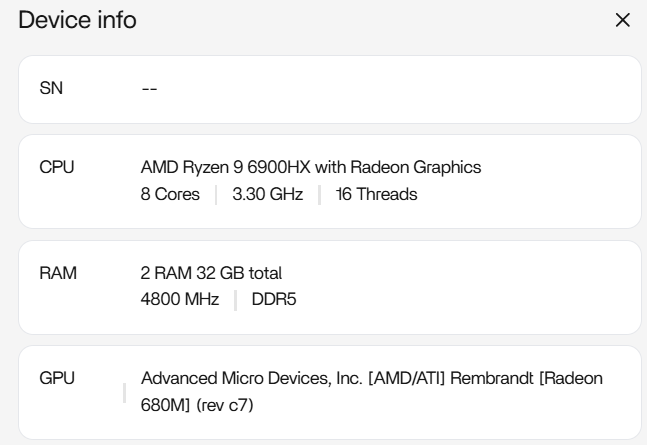Close the Device info dialog
Viewport: 647px width, 445px height.
click(x=622, y=20)
